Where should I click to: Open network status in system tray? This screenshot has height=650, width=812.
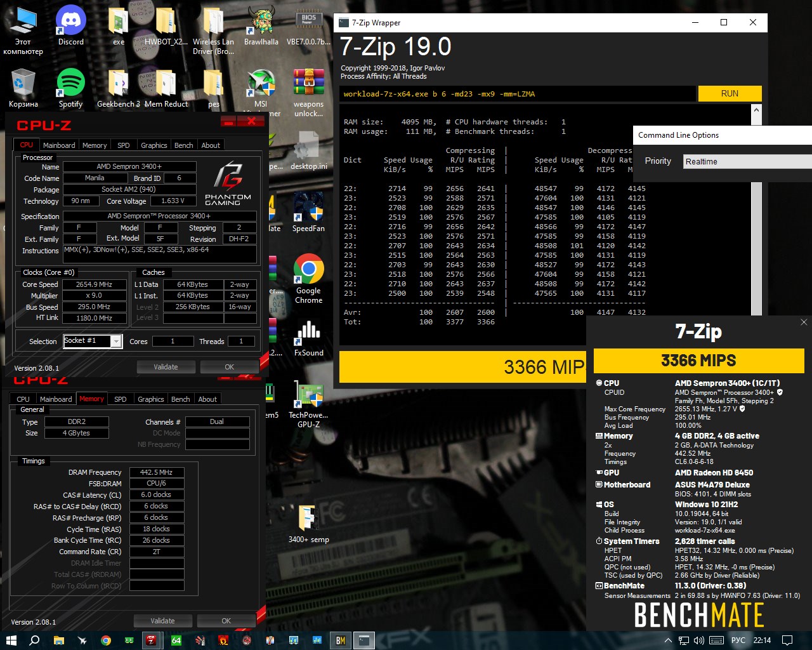(684, 640)
